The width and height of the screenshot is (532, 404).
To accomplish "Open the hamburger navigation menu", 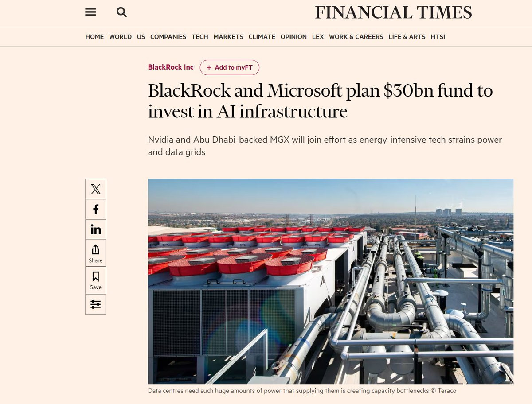I will tap(90, 12).
